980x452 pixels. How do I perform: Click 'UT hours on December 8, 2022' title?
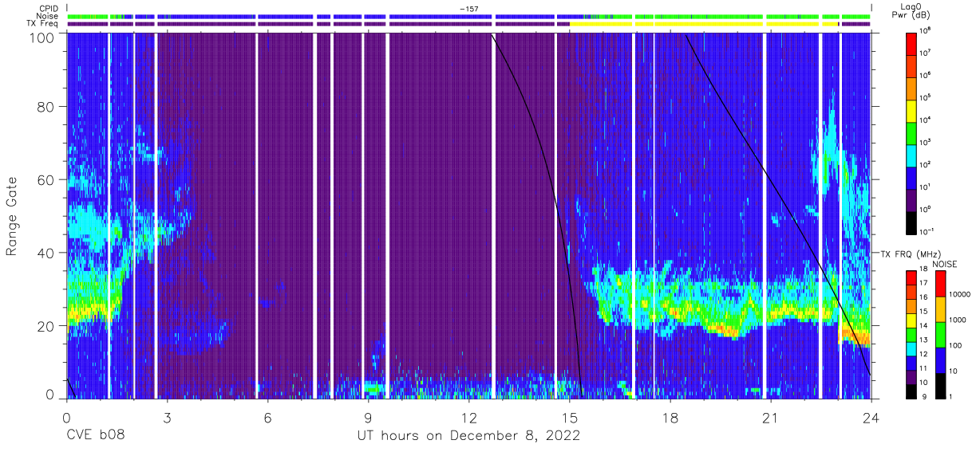tap(468, 436)
